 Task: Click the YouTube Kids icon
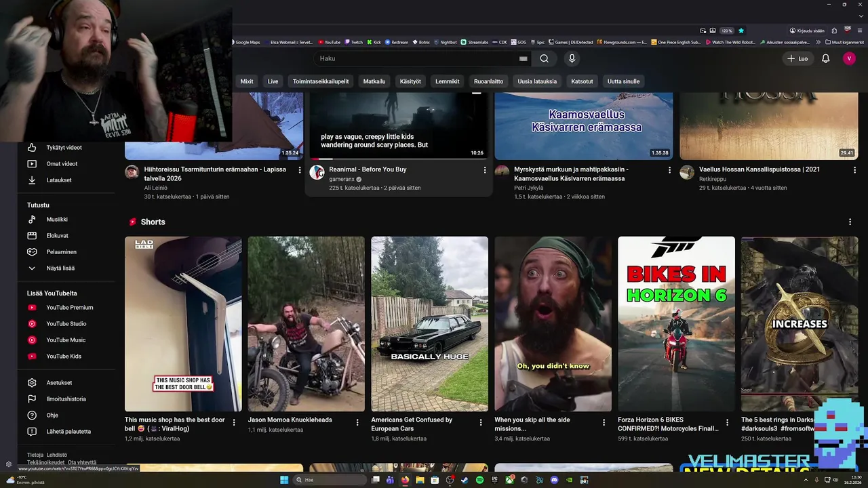[x=32, y=357]
